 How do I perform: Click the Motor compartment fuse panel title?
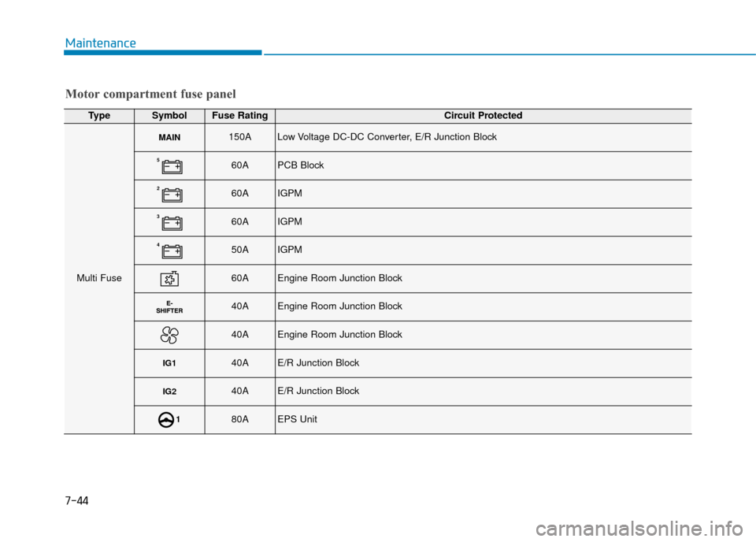(150, 95)
